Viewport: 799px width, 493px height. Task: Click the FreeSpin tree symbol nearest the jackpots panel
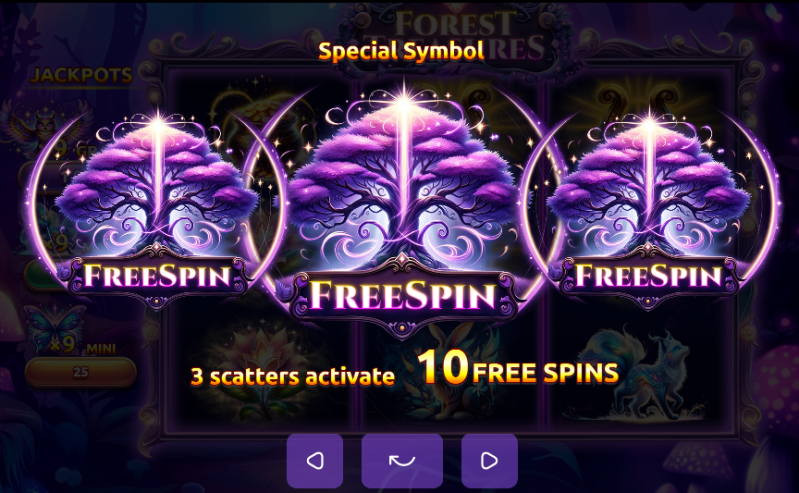point(157,209)
